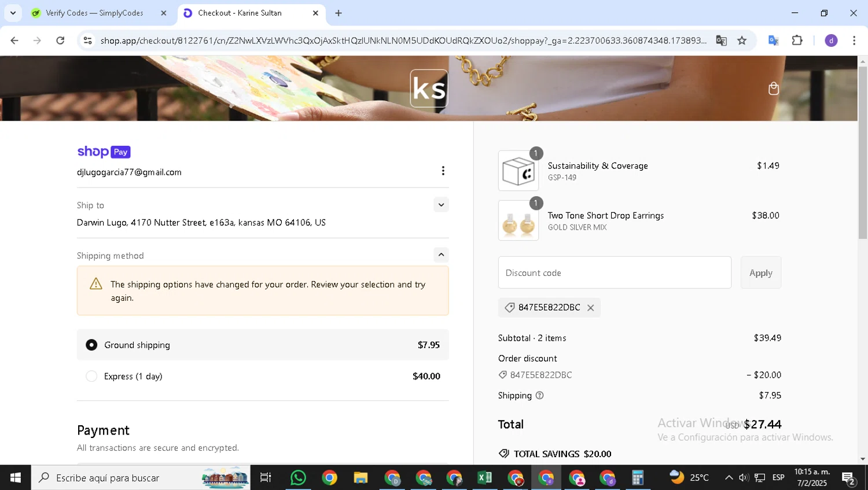
Task: Click the Total amount $27.44
Action: pyautogui.click(x=763, y=425)
